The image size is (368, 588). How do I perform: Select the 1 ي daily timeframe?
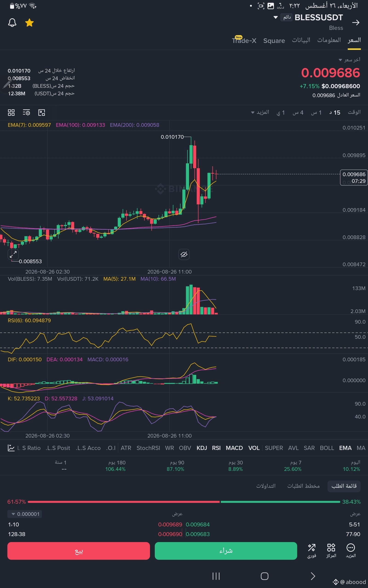click(281, 113)
